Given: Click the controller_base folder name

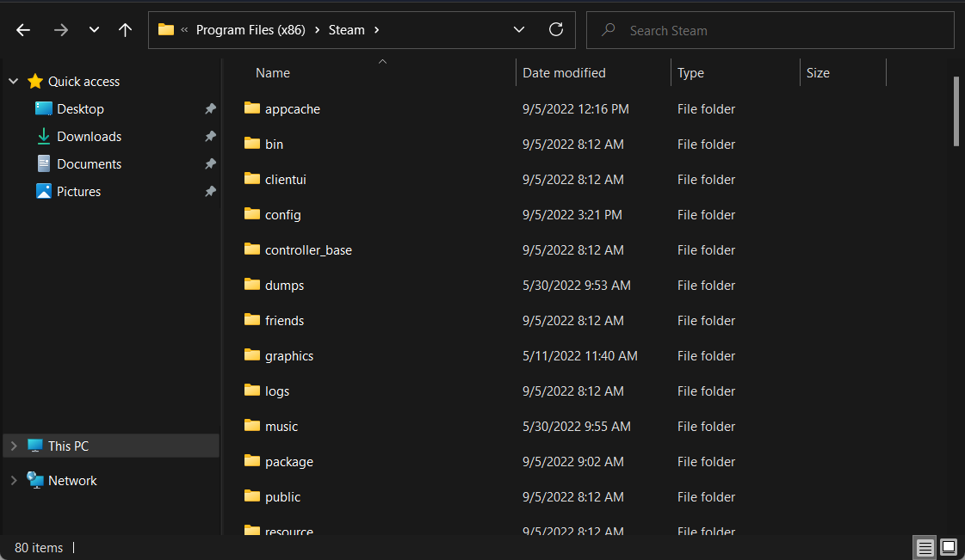Looking at the screenshot, I should tap(308, 250).
